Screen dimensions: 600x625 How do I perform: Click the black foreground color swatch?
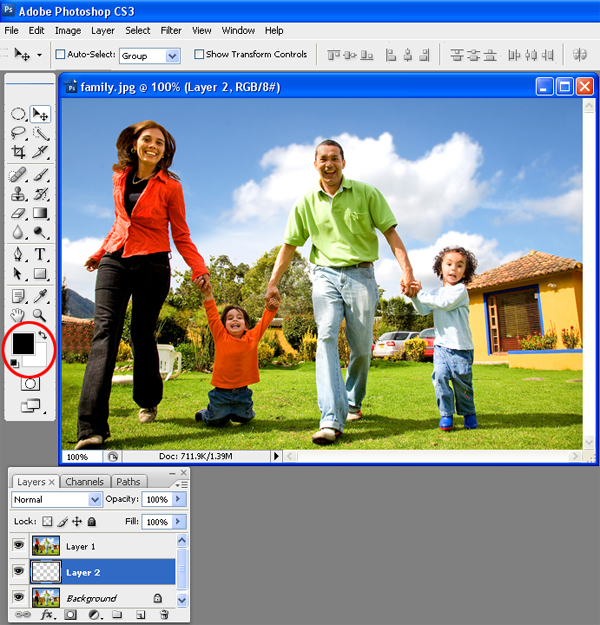[22, 344]
